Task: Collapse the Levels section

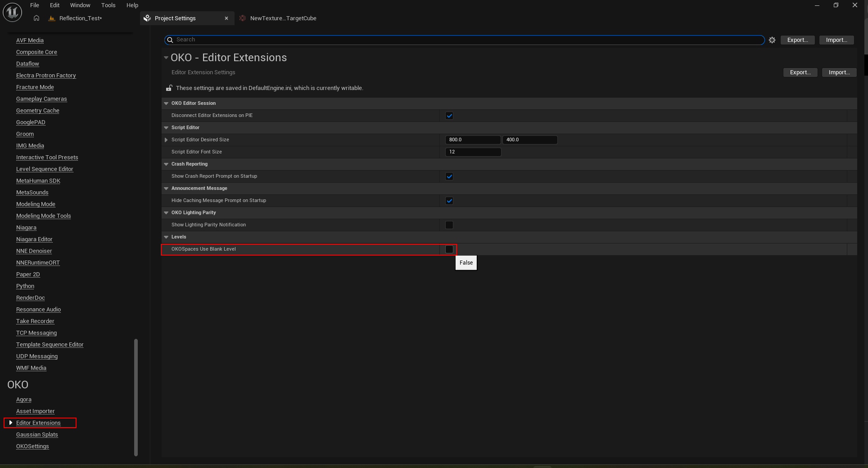Action: coord(166,237)
